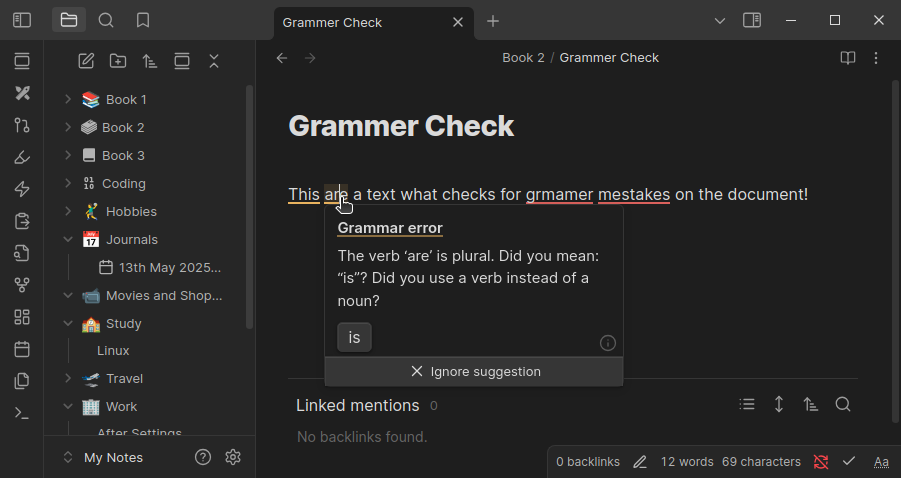Open the command palette ribbon icon
The width and height of the screenshot is (901, 478).
tap(22, 413)
